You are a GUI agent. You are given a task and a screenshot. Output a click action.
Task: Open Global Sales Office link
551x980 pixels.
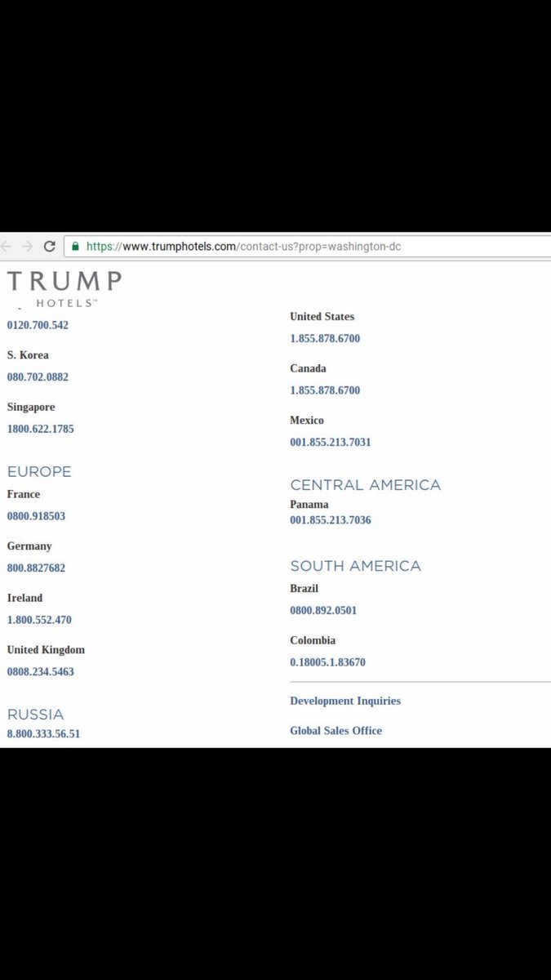tap(335, 731)
